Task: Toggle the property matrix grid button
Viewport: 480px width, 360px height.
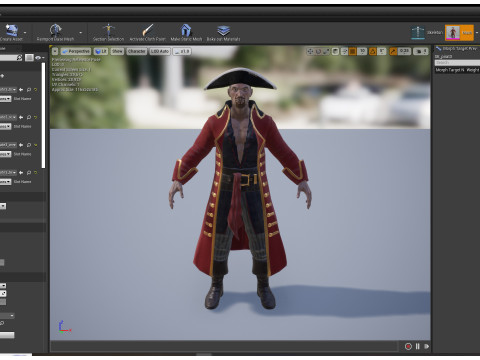Action: coord(29,58)
